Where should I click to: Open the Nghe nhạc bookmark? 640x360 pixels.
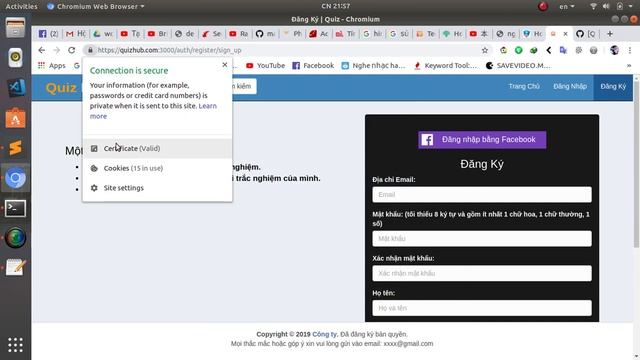[x=373, y=65]
